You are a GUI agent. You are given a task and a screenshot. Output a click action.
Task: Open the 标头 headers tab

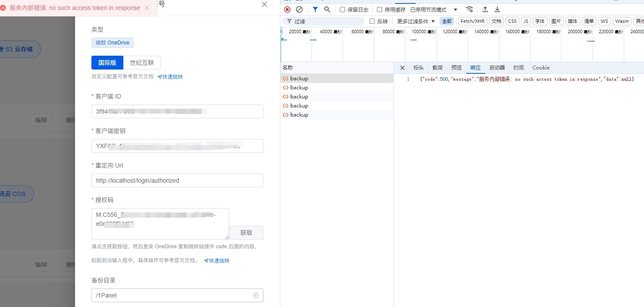click(418, 68)
